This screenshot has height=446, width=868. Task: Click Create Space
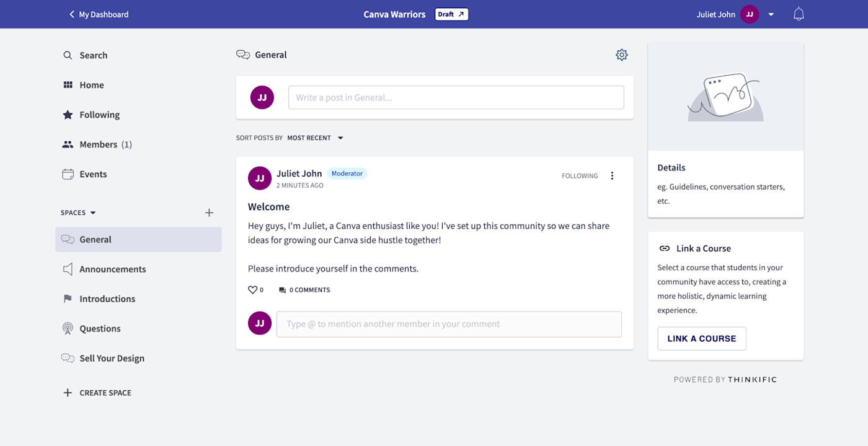[x=105, y=393]
